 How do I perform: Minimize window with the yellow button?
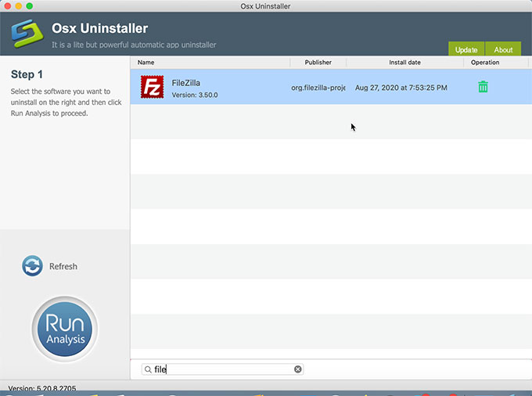tap(19, 6)
